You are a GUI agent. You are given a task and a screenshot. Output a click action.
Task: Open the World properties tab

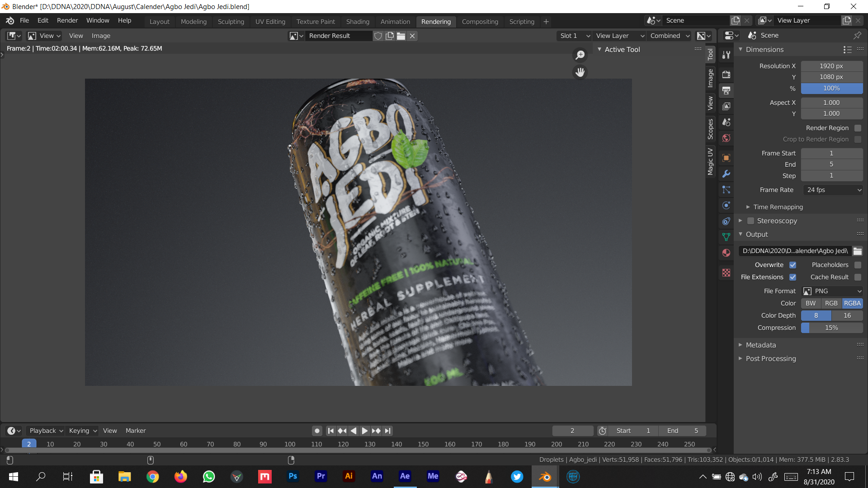pyautogui.click(x=726, y=138)
